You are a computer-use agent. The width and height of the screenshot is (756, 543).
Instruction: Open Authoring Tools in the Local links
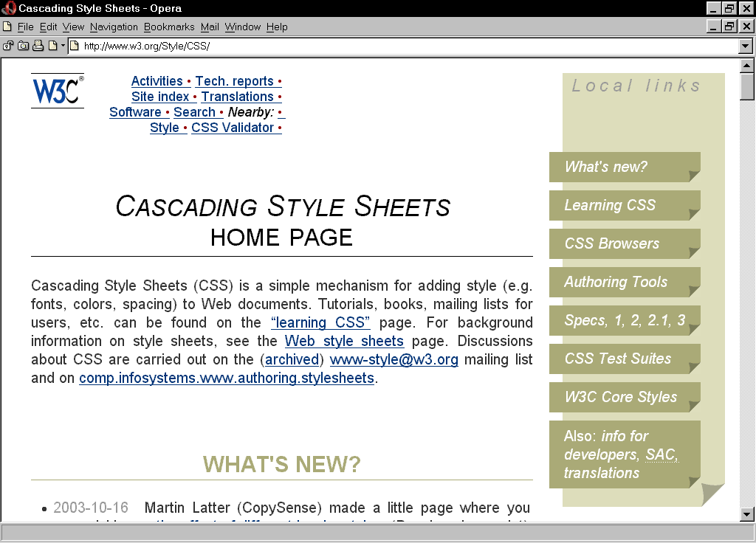(x=625, y=282)
